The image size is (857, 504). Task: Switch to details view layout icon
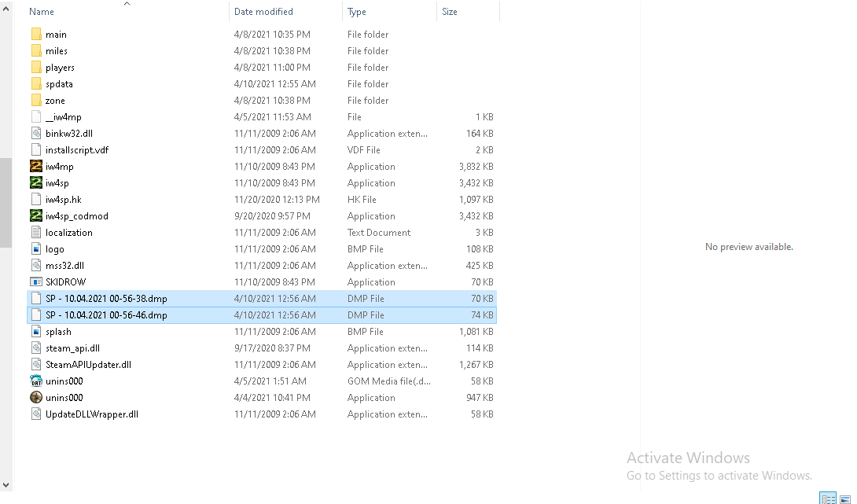point(829,498)
